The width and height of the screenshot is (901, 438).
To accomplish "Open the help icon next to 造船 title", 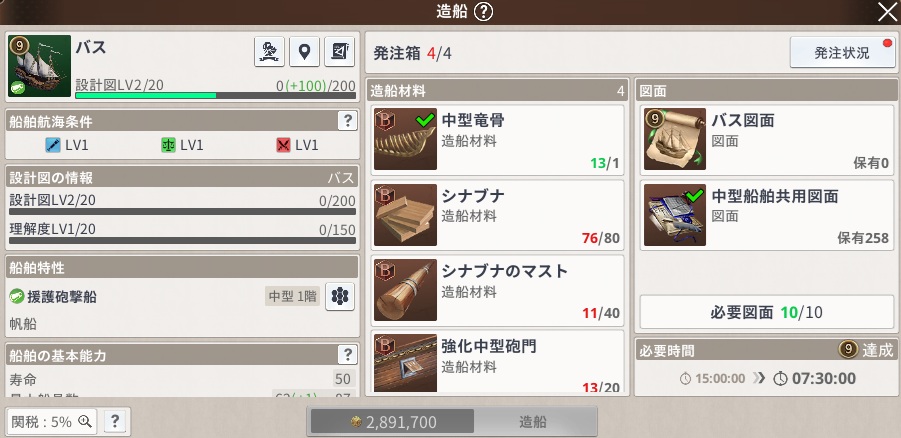I will tap(484, 11).
